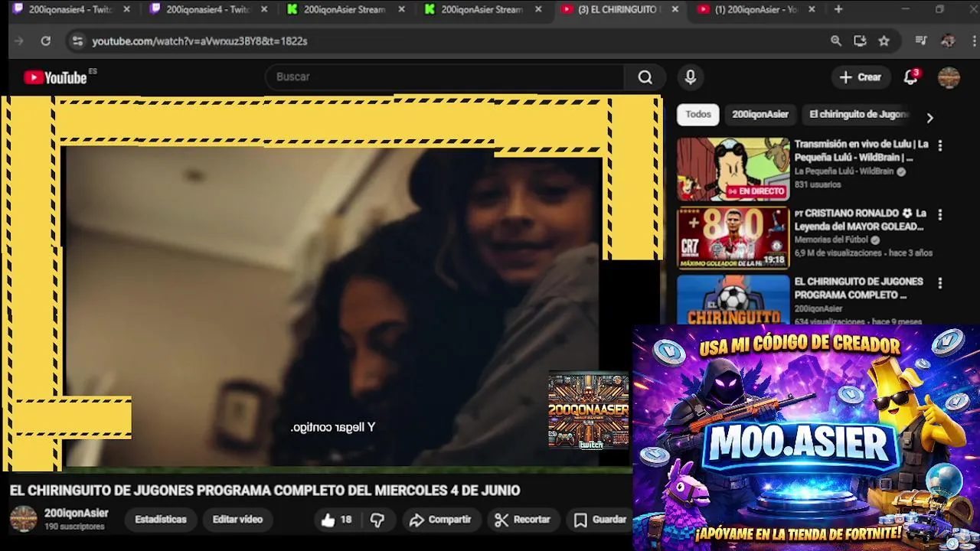Click the Guardar button
Screen dimensions: 980x551
600,520
